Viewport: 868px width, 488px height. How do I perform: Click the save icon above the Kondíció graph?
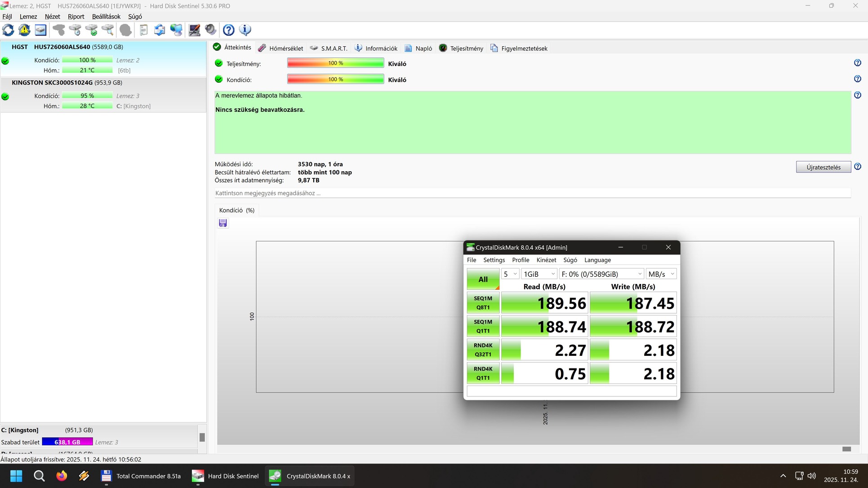(223, 223)
